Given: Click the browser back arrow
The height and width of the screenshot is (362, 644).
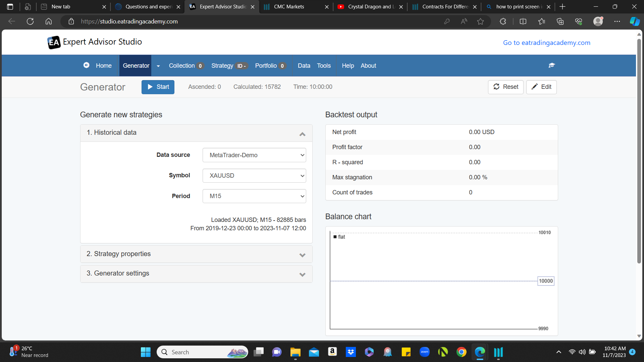Looking at the screenshot, I should tap(12, 21).
